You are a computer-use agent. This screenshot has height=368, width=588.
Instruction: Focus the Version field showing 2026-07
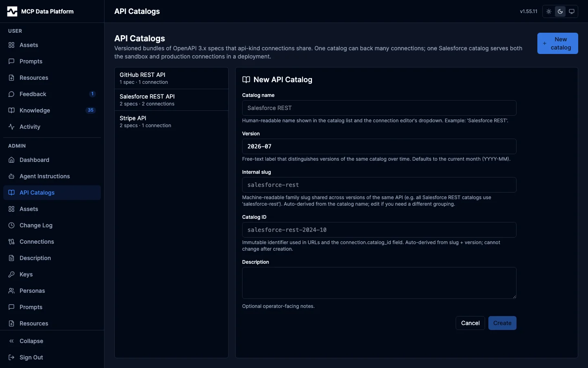click(379, 146)
